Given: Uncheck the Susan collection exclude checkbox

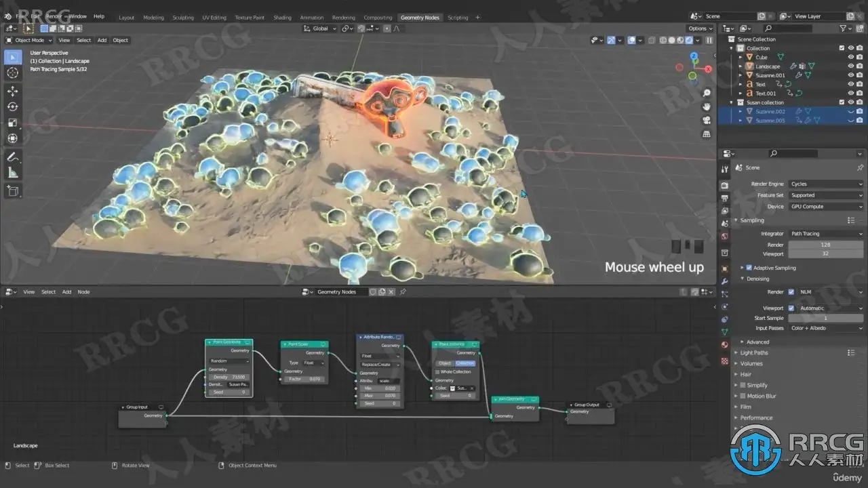Looking at the screenshot, I should point(842,102).
